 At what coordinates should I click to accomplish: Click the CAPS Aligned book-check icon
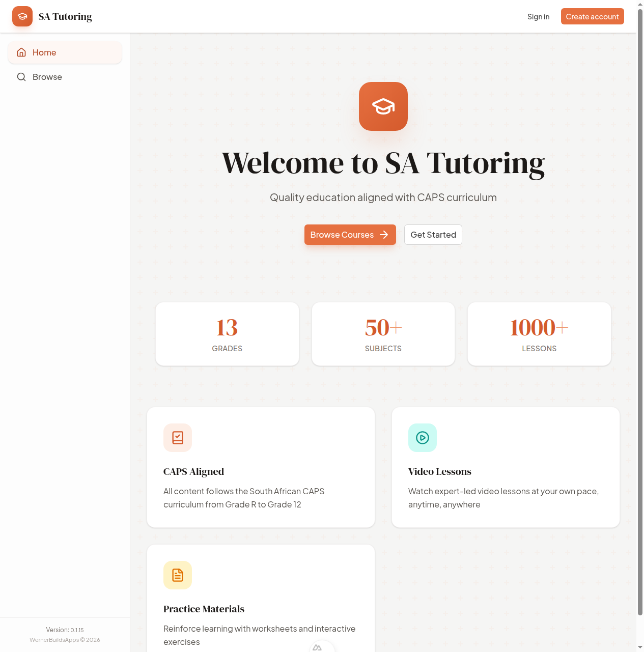[x=178, y=438]
